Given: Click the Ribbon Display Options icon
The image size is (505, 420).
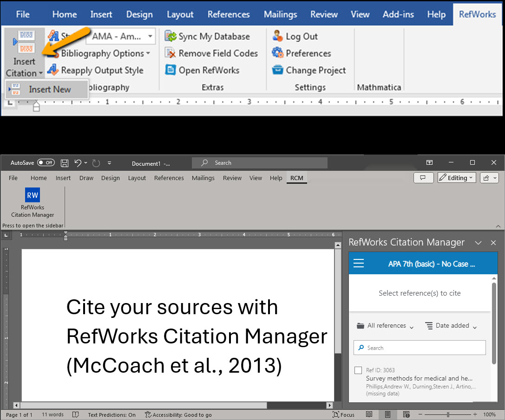Looking at the screenshot, I should pyautogui.click(x=429, y=162).
